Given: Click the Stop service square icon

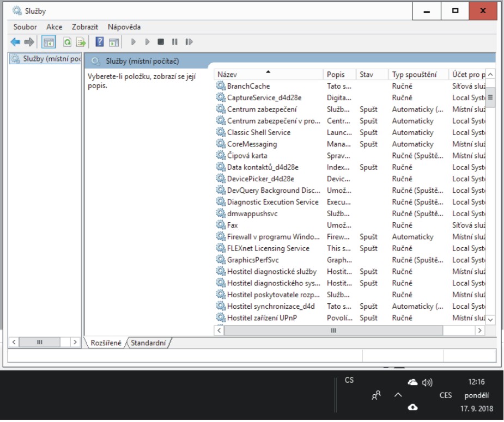Looking at the screenshot, I should point(160,42).
